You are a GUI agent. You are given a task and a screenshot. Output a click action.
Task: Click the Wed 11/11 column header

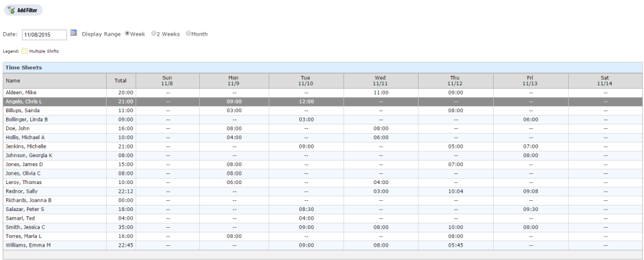click(x=381, y=81)
